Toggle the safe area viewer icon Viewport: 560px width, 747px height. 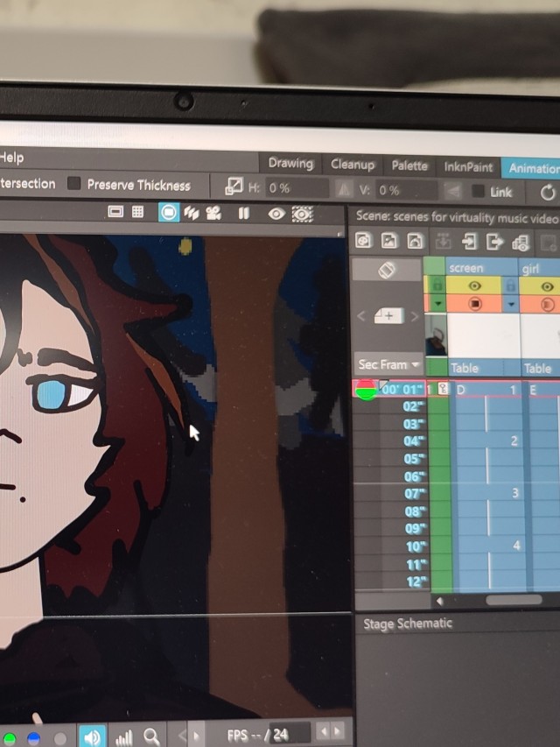(115, 212)
